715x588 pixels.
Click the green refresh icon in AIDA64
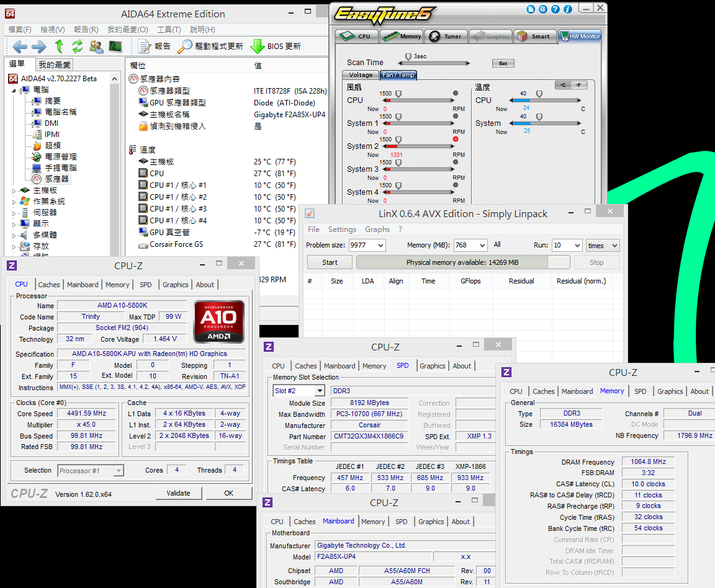tap(78, 47)
